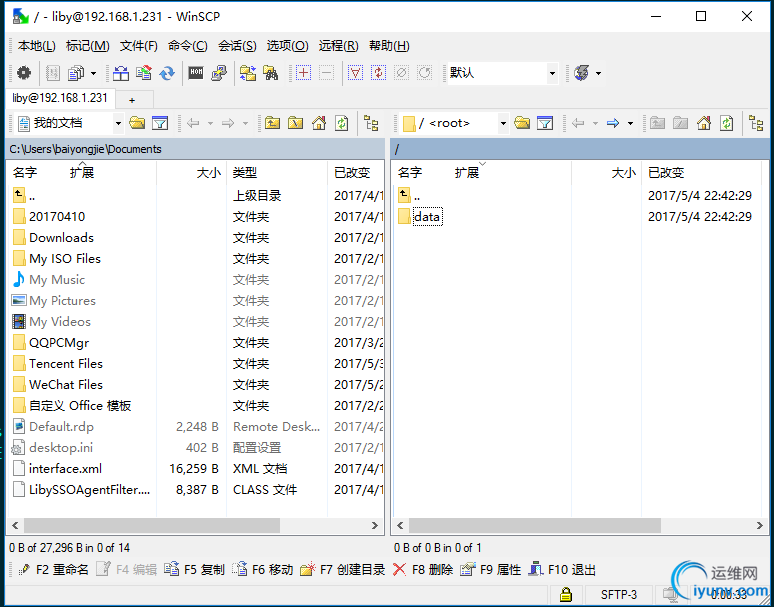Click the Compare Directories icon

tap(121, 73)
